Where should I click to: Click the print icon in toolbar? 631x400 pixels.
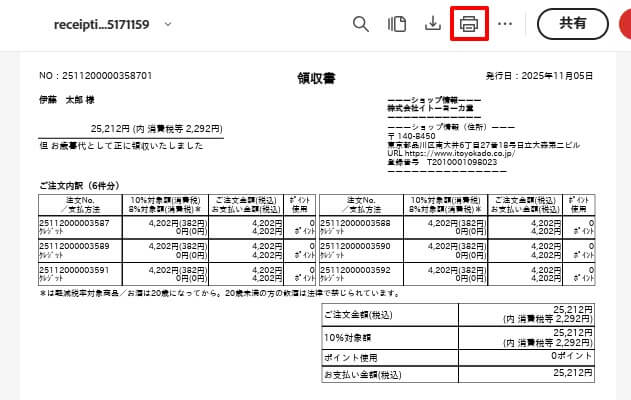pos(470,23)
